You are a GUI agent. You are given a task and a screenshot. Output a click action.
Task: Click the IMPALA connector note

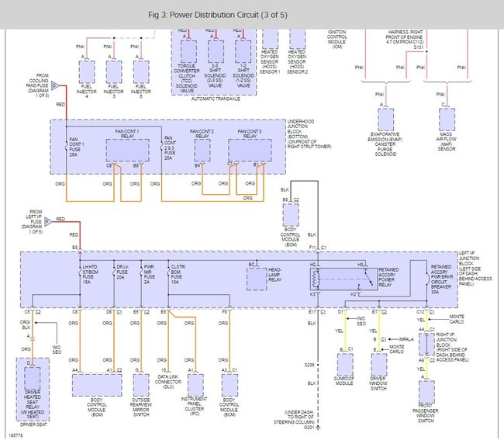[x=406, y=339]
